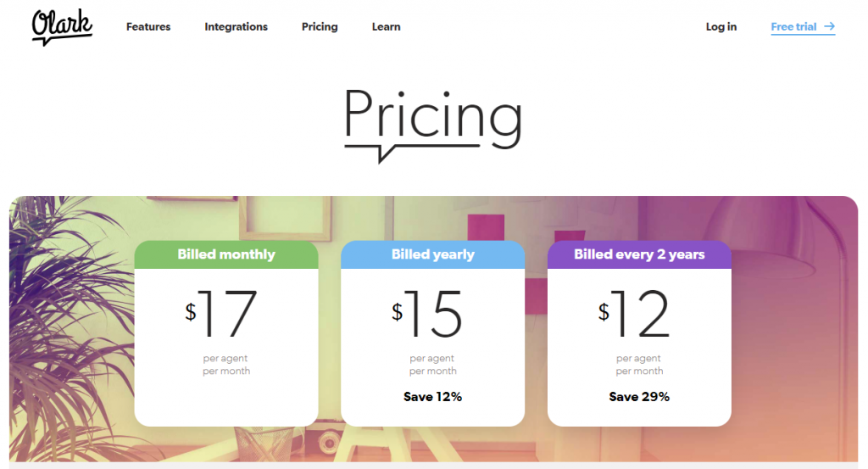Viewport: 868px width, 469px height.
Task: Open the Learn navigation item
Action: [x=386, y=27]
